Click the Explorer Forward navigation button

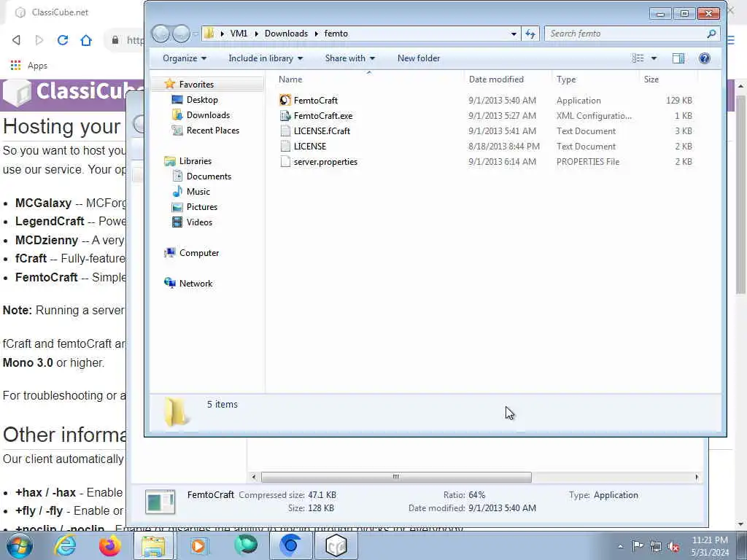tap(182, 34)
